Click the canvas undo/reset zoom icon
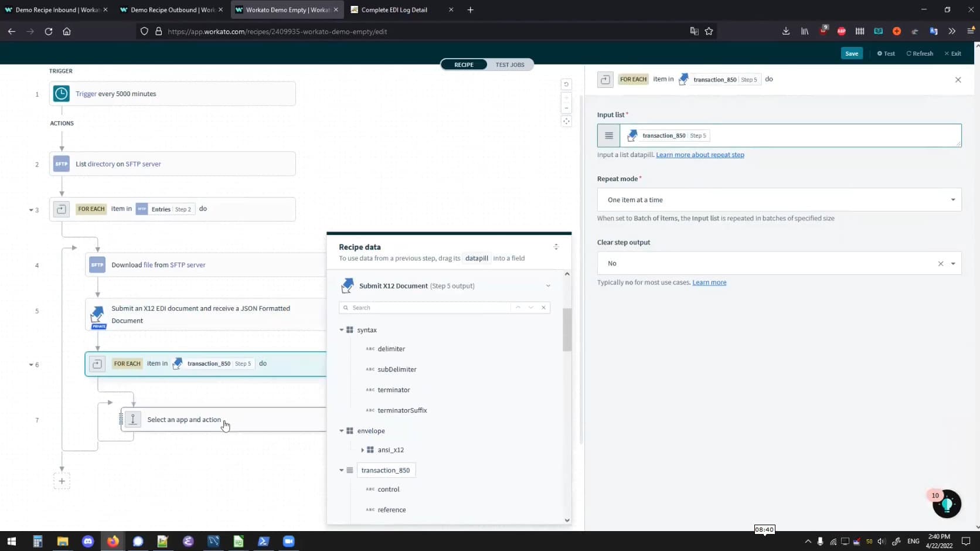The image size is (980, 551). [566, 84]
